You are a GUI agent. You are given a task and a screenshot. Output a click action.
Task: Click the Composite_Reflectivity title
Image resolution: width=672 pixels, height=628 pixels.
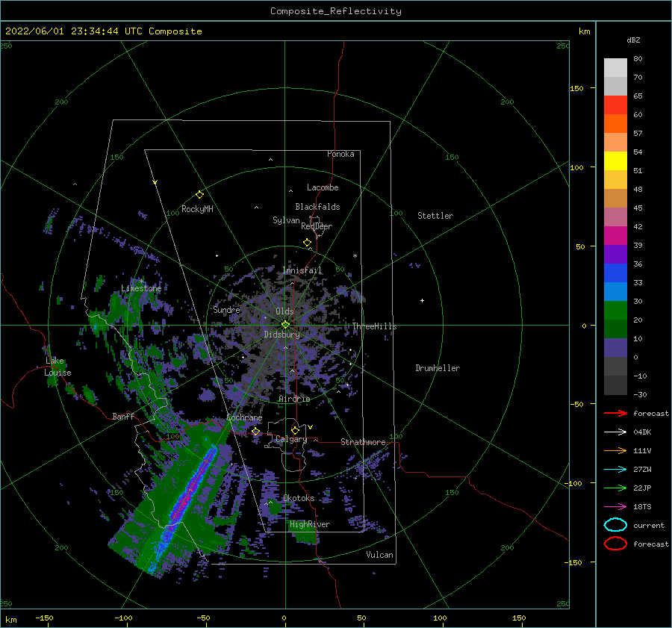click(336, 11)
